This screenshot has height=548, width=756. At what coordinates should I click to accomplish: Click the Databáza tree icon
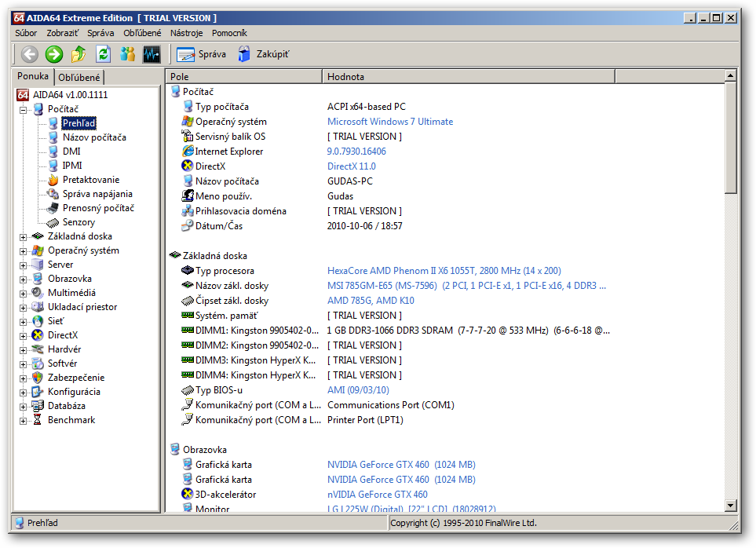pos(38,406)
